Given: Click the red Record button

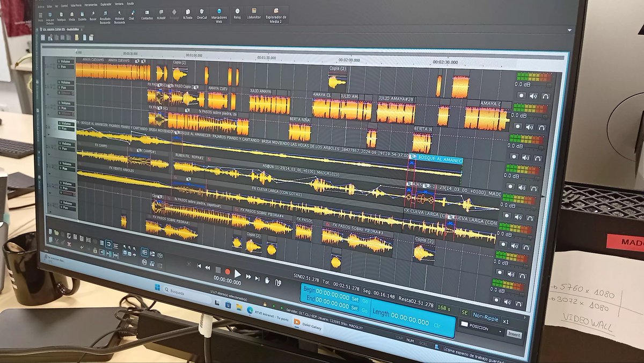Looking at the screenshot, I should [228, 272].
